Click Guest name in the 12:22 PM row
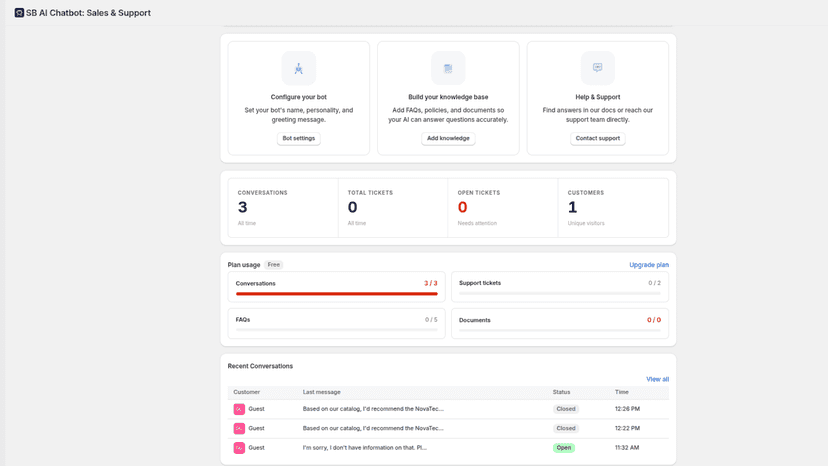This screenshot has height=466, width=828. click(x=257, y=428)
